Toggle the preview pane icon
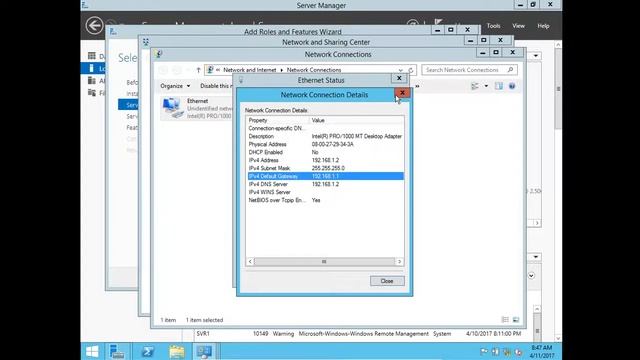The width and height of the screenshot is (640, 360). click(499, 86)
